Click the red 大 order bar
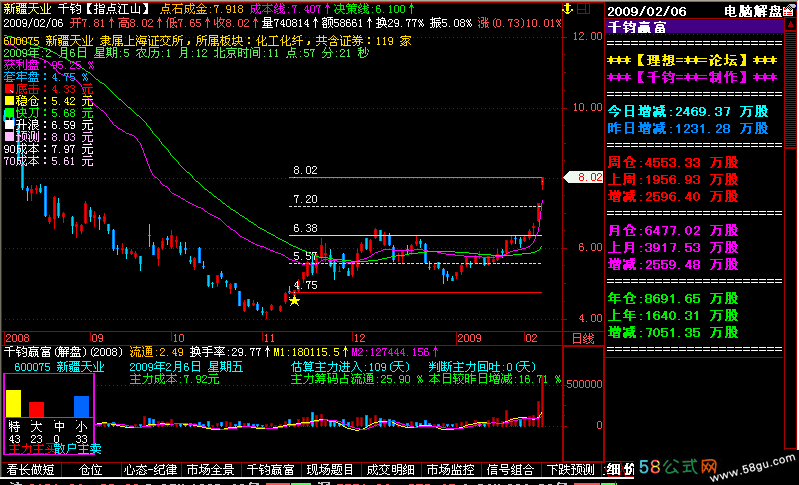This screenshot has width=799, height=485. coord(36,410)
